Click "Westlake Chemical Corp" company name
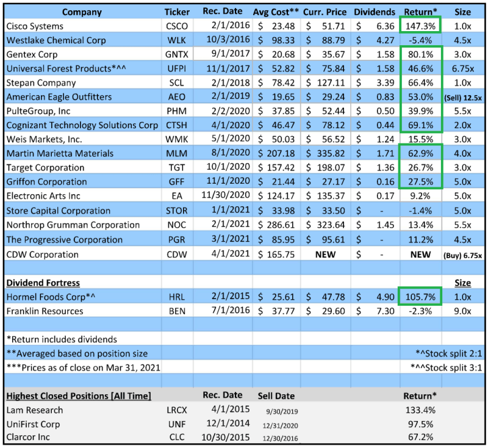The width and height of the screenshot is (488, 448). pos(56,40)
